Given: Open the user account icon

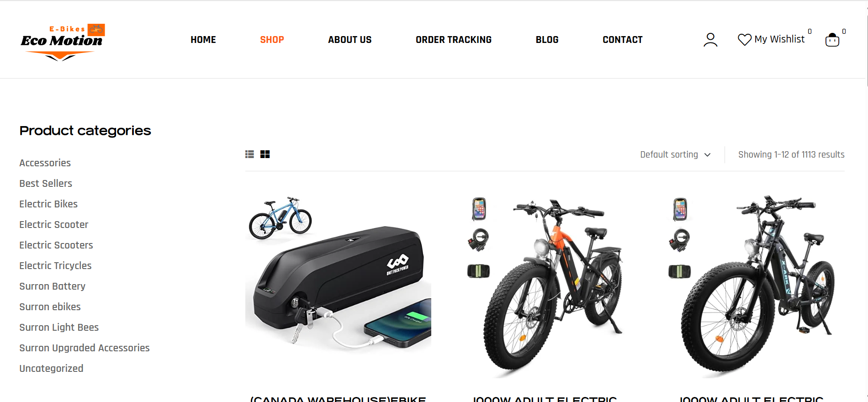Looking at the screenshot, I should pyautogui.click(x=710, y=40).
